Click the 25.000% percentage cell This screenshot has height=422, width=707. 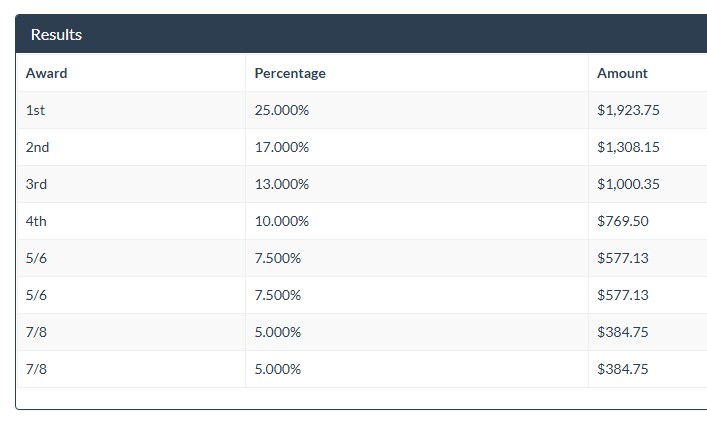[x=282, y=110]
